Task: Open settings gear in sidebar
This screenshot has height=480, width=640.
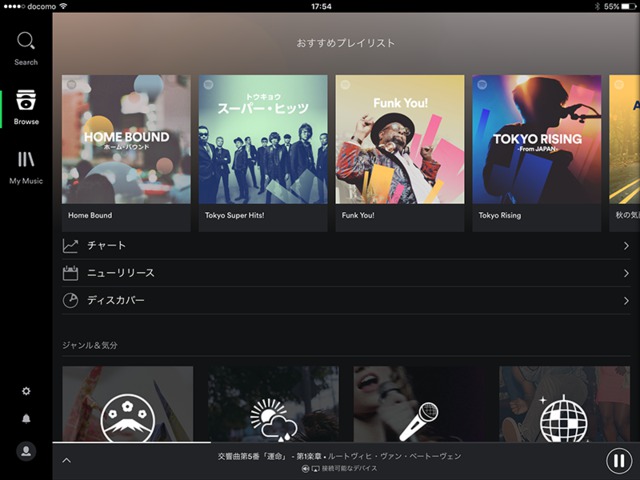Action: pos(26,391)
